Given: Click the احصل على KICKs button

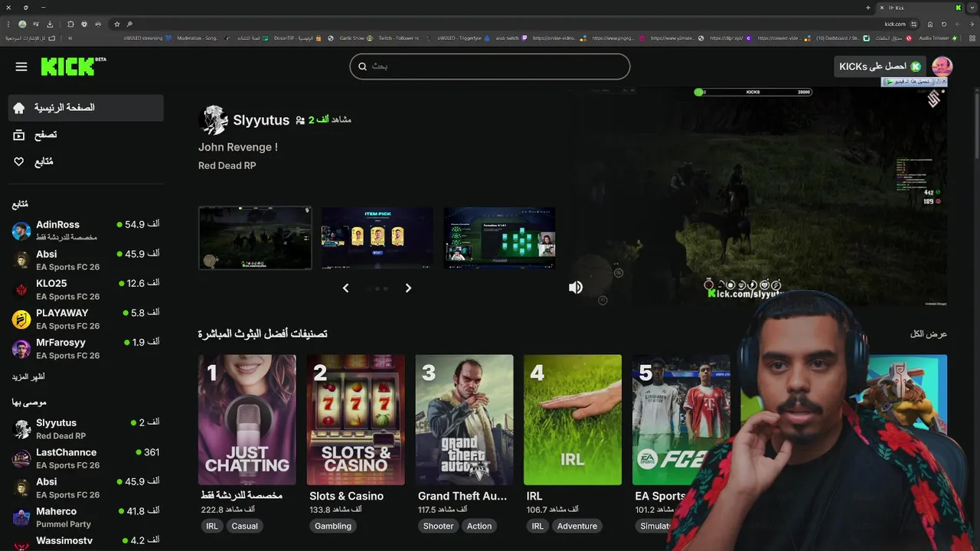Looking at the screenshot, I should (880, 67).
